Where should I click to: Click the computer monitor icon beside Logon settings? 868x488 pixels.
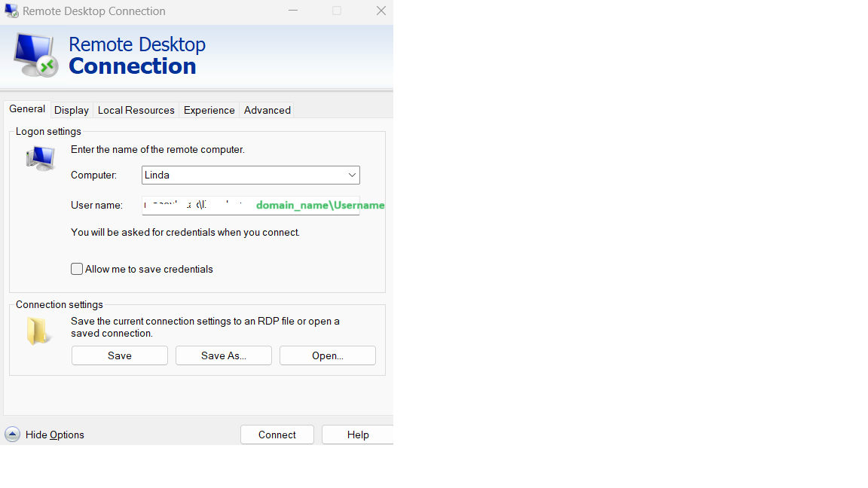pyautogui.click(x=39, y=158)
